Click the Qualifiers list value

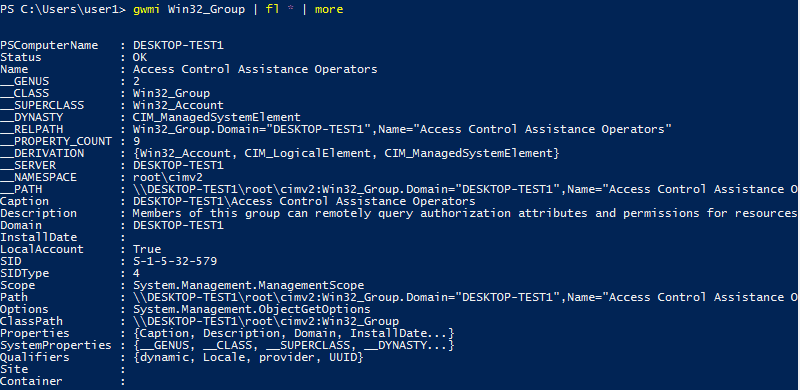pos(248,357)
